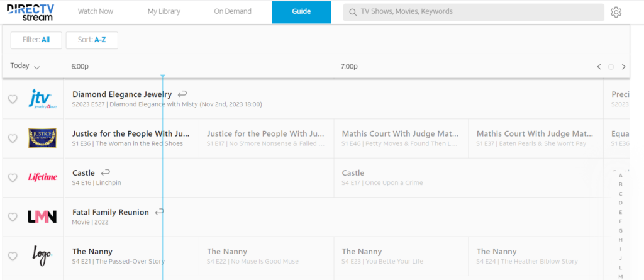Open the settings gear icon
The image size is (644, 280).
click(616, 13)
